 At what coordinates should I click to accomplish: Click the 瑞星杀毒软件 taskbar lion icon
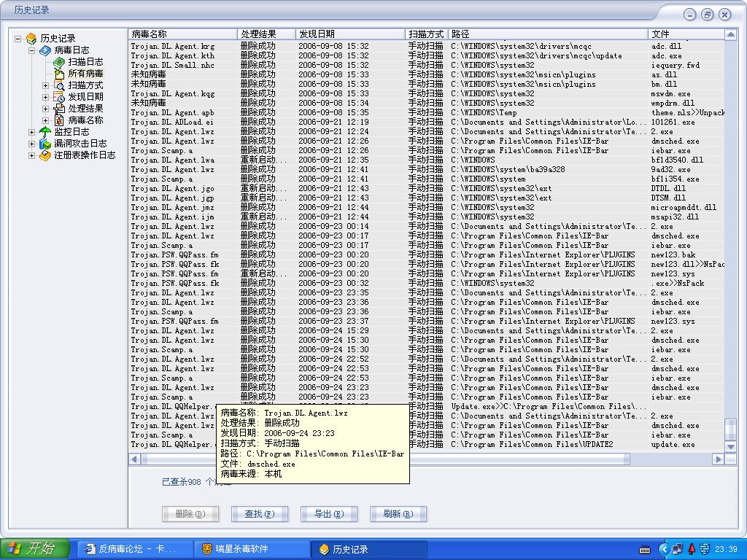pos(206,549)
